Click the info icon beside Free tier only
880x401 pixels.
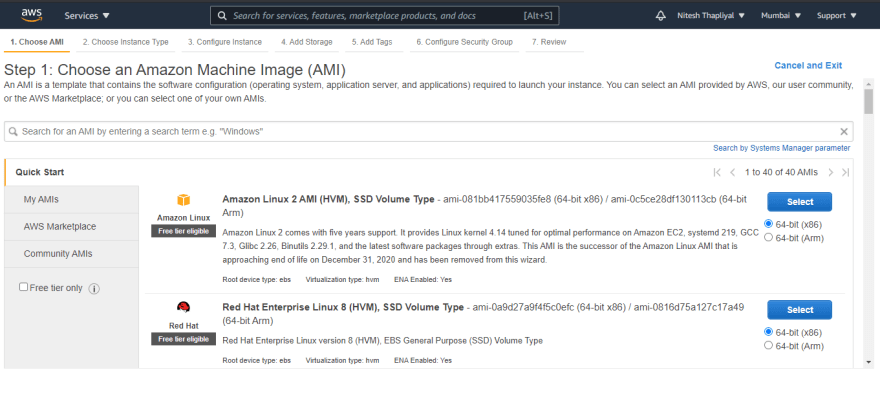(94, 288)
